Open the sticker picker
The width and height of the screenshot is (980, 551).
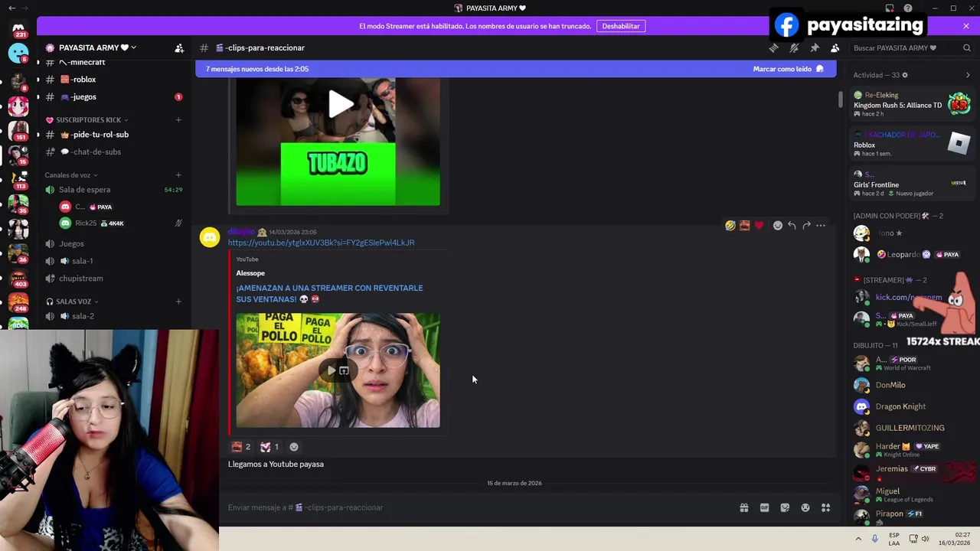click(x=785, y=507)
